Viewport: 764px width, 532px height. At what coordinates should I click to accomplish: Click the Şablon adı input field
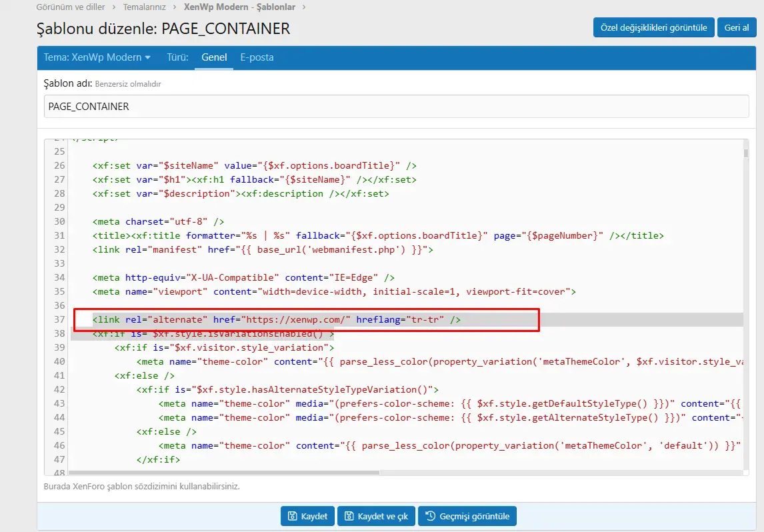[396, 106]
